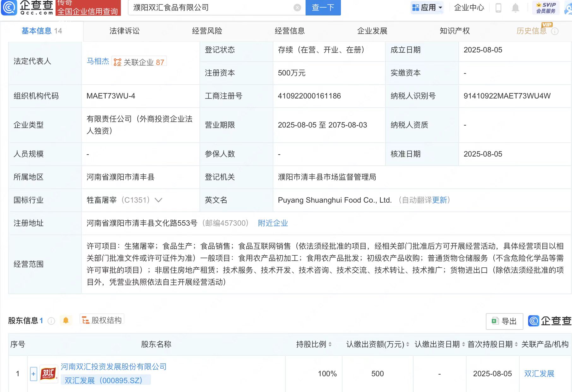Open 河南双汇投资发展股份有限公司 link
Screen dimensions: 572x392
coord(113,367)
